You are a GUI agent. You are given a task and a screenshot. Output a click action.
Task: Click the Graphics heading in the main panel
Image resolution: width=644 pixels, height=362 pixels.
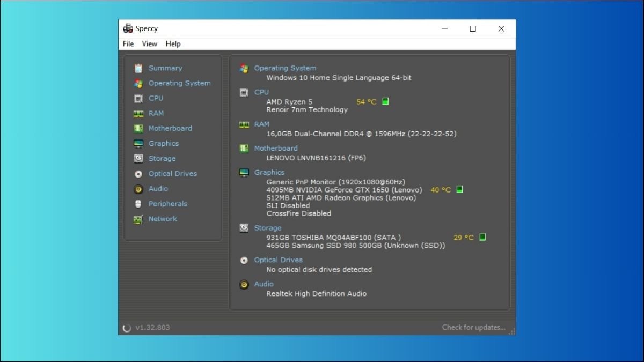pyautogui.click(x=269, y=172)
